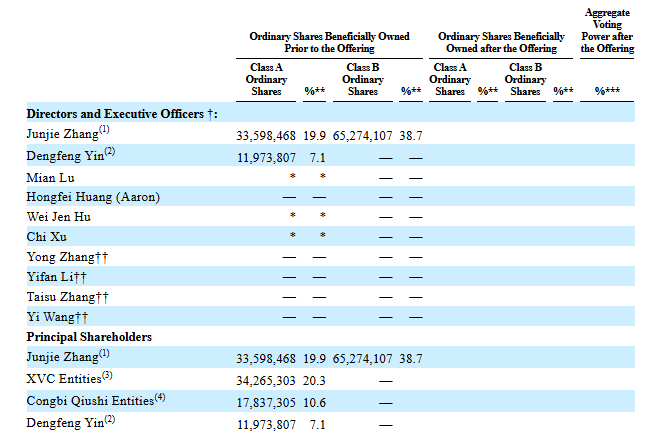
Task: Select the Dengfeng Yin row under directors
Action: 330,156
